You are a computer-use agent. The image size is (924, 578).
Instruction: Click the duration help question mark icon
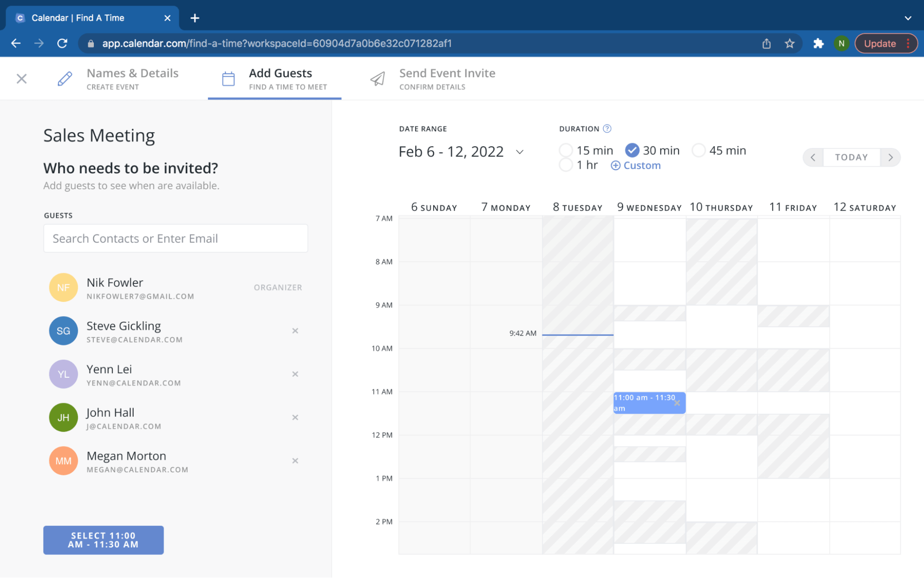(x=607, y=128)
